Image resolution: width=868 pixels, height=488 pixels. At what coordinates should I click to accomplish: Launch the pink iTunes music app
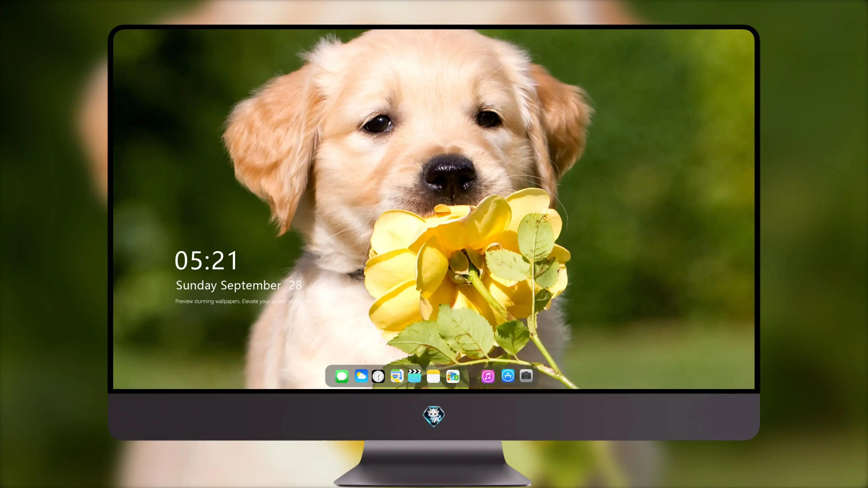coord(488,376)
